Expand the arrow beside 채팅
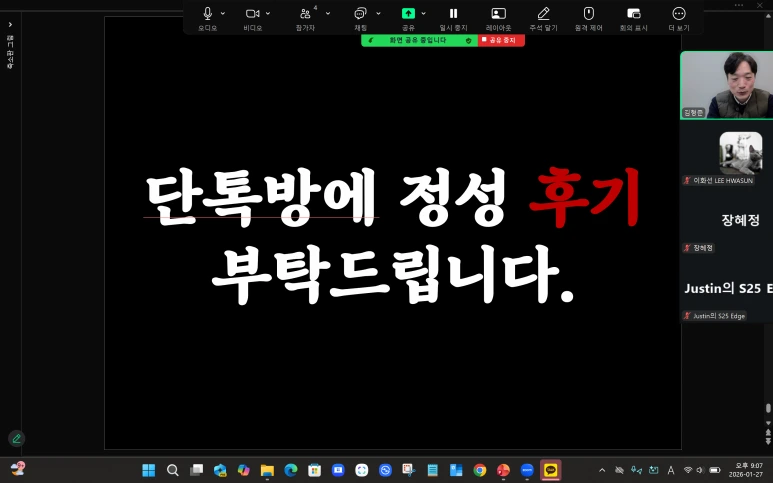The width and height of the screenshot is (773, 483). tap(378, 13)
